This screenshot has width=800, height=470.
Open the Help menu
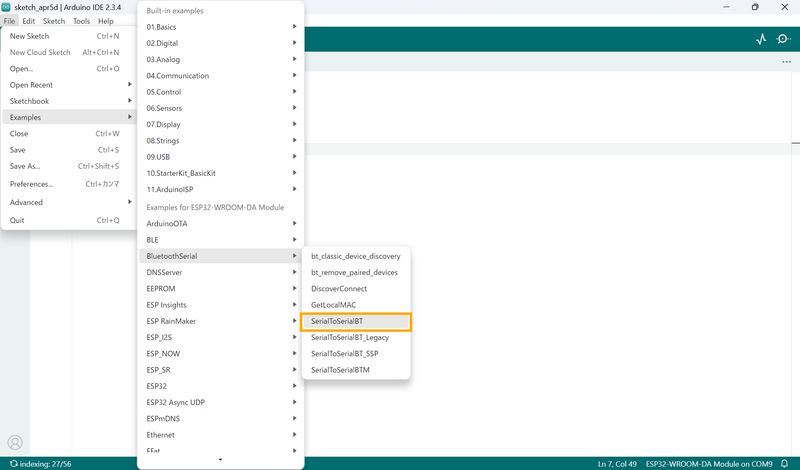(x=106, y=21)
